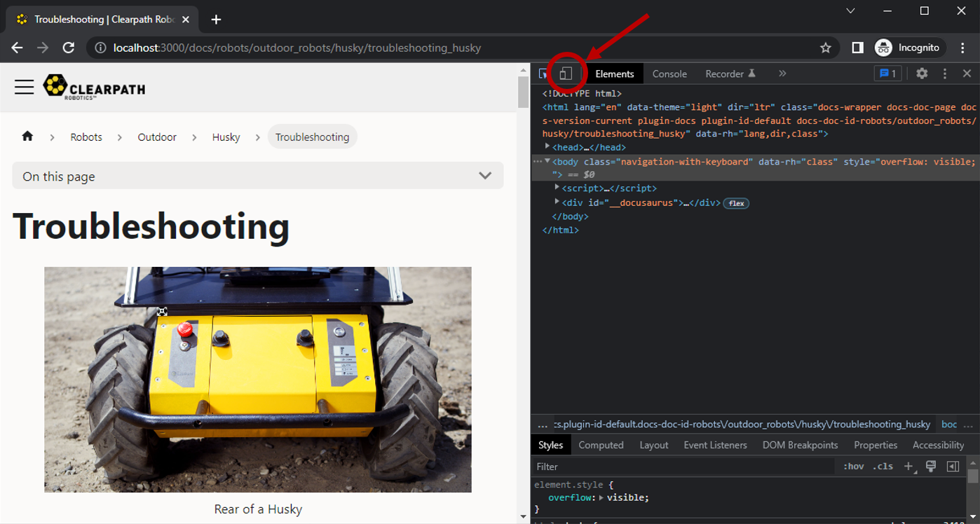
Task: Click the rear of Husky image
Action: click(x=258, y=379)
